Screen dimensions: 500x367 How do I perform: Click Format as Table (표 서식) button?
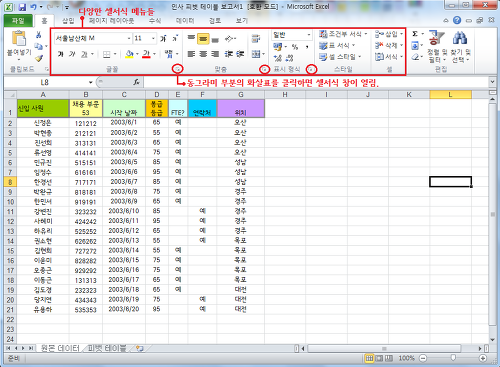pyautogui.click(x=337, y=46)
